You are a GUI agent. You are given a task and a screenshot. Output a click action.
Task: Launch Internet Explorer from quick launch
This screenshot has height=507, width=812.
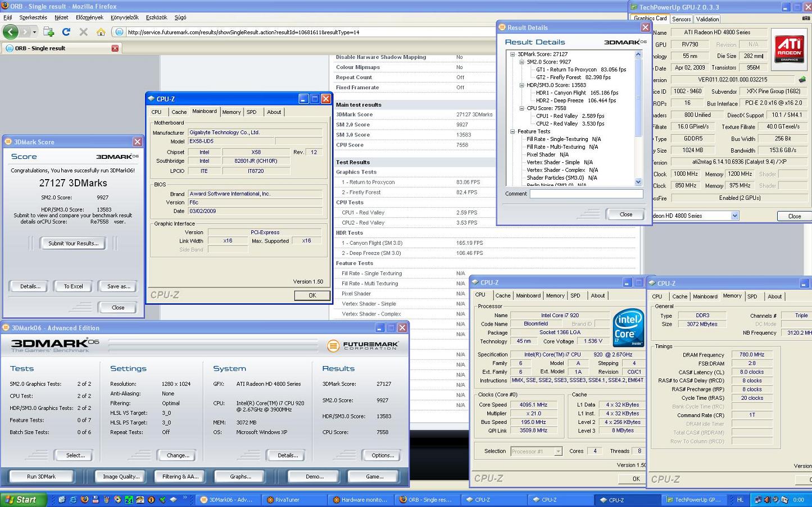[x=73, y=500]
